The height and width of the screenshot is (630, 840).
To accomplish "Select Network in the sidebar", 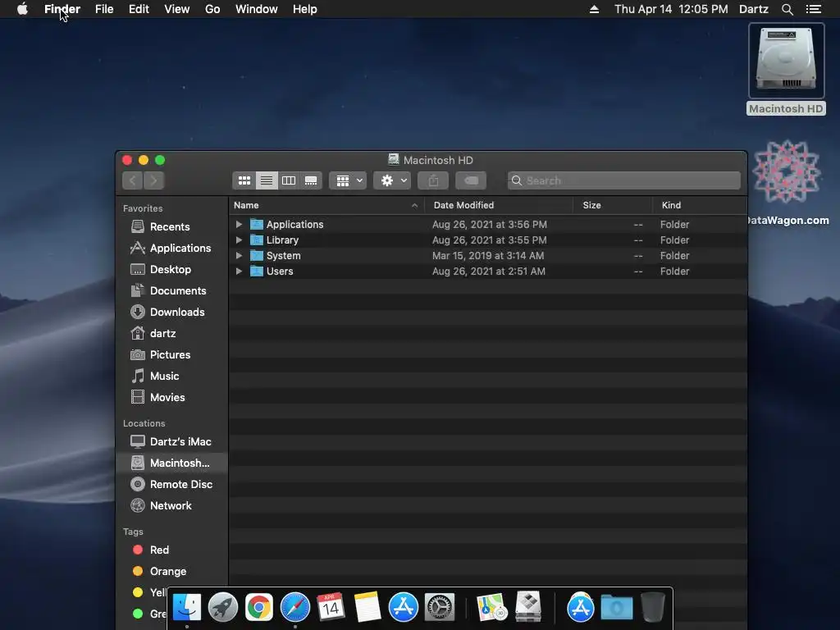I will (x=172, y=505).
